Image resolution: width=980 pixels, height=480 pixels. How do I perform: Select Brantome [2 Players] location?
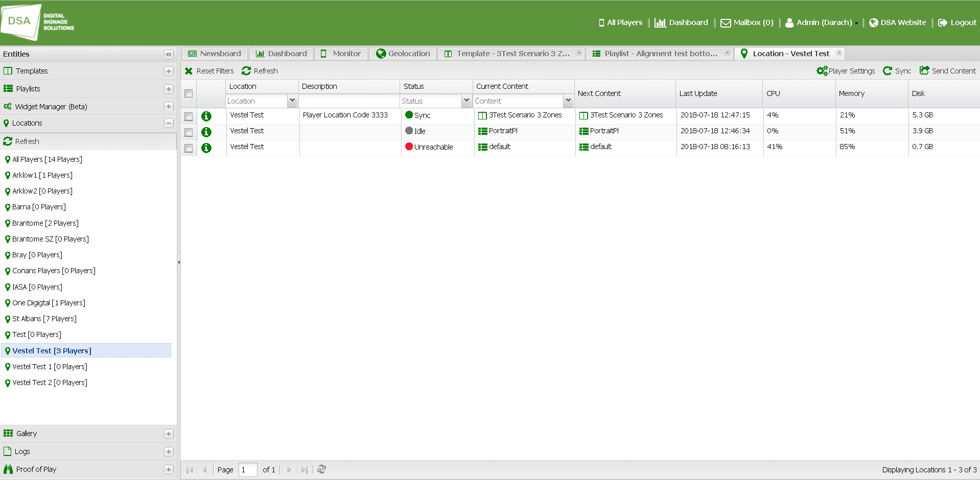tap(45, 223)
